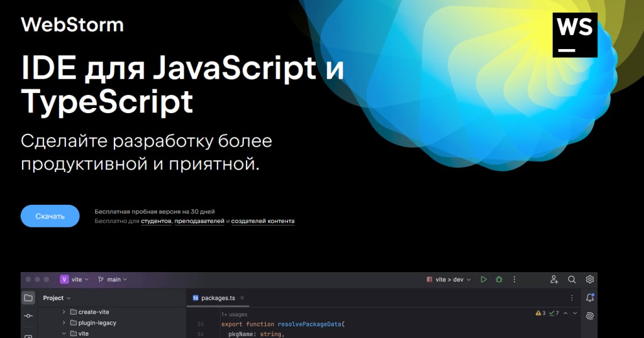Close the packages.ts tab
The width and height of the screenshot is (644, 338).
(x=242, y=298)
